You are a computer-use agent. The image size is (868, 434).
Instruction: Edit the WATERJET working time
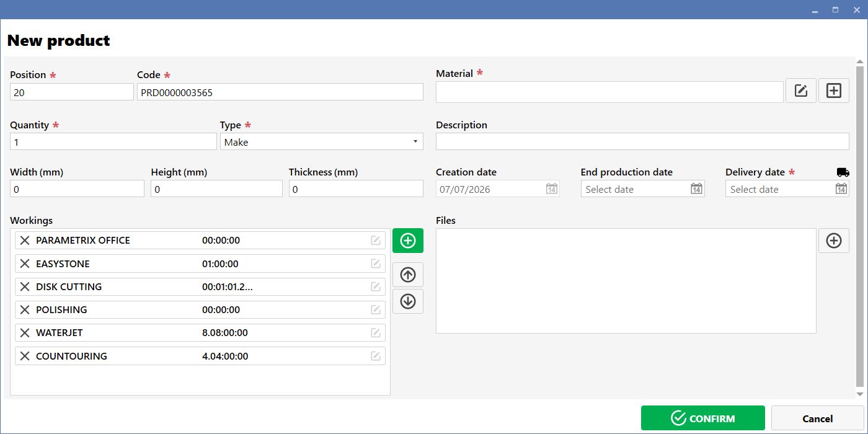pyautogui.click(x=376, y=333)
